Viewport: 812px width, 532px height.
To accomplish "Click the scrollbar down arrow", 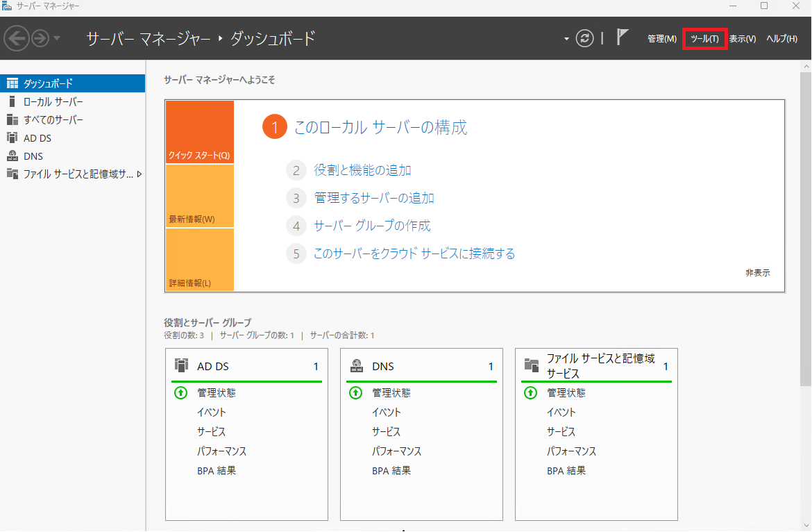I will [806, 526].
